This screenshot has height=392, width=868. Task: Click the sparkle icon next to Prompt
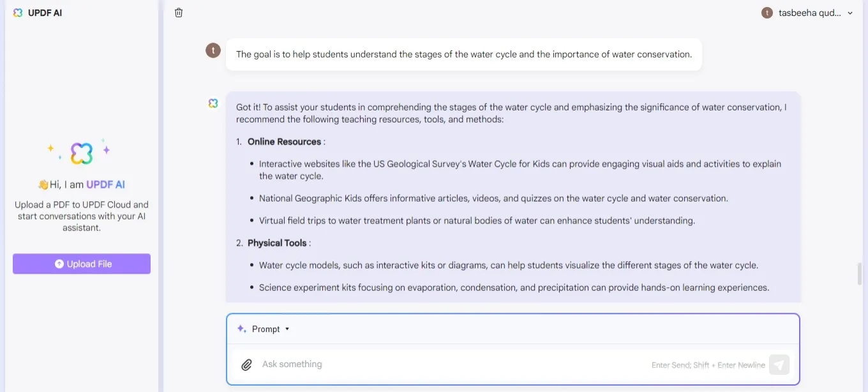click(x=241, y=329)
